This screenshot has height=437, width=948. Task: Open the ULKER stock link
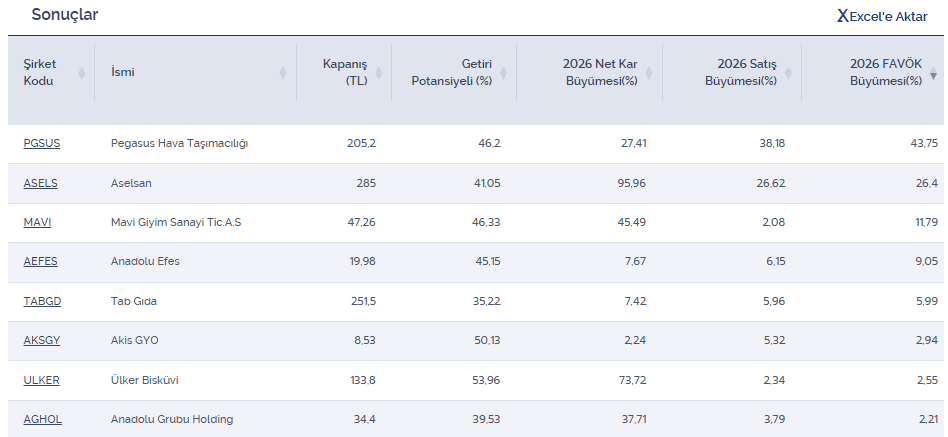[42, 380]
